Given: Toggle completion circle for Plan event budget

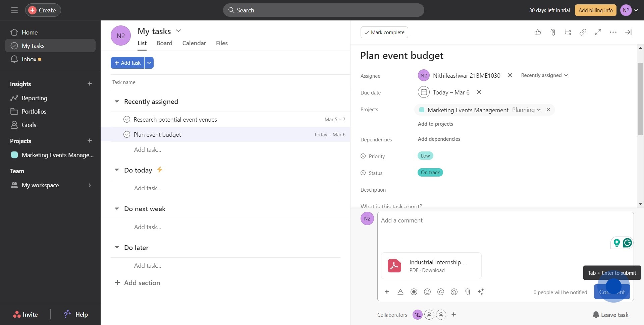Looking at the screenshot, I should 127,134.
